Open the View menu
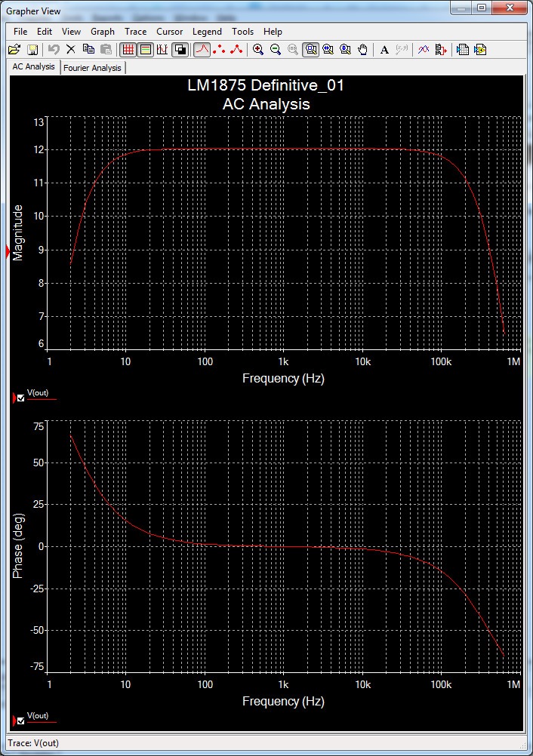The image size is (533, 756). [71, 32]
